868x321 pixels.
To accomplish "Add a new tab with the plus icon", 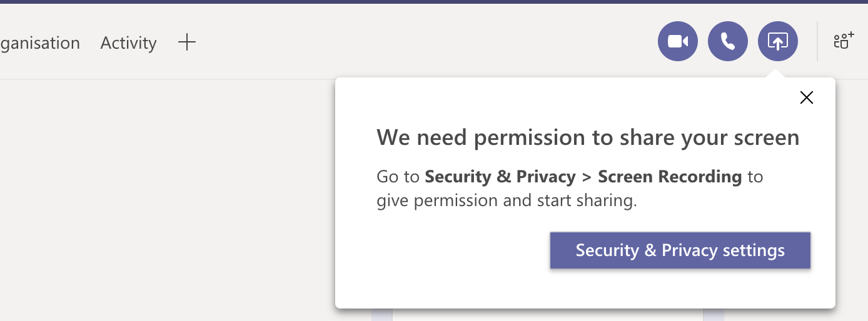I will tap(187, 42).
